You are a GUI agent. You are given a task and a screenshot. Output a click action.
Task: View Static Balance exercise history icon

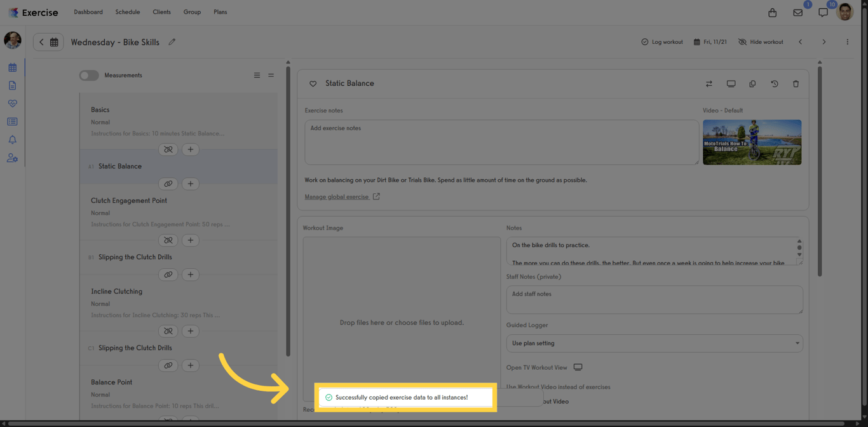(x=775, y=84)
